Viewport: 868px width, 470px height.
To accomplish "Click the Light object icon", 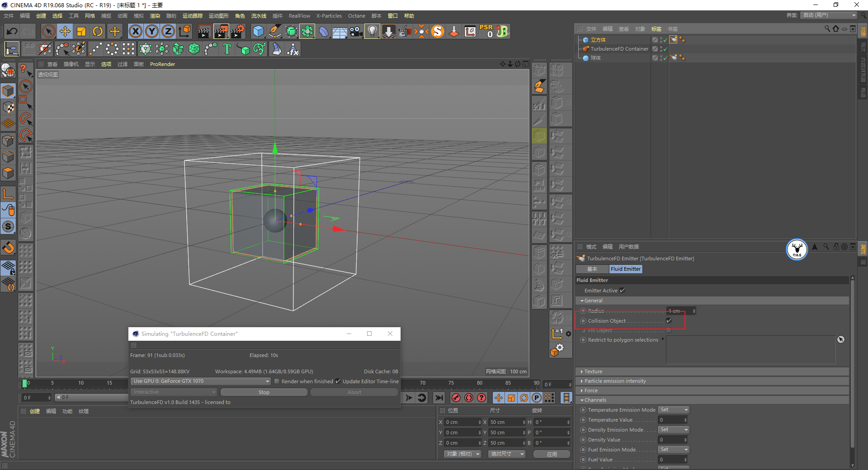I will 372,31.
